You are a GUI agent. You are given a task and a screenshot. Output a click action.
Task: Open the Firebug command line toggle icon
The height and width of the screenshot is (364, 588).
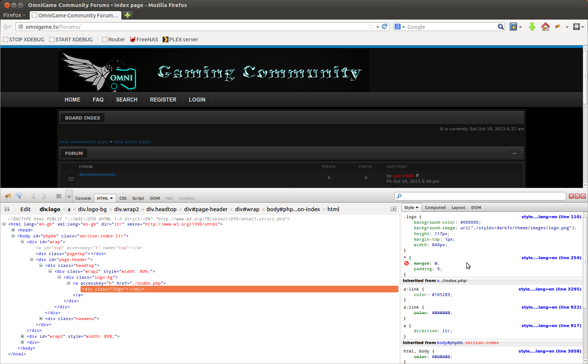58,196
